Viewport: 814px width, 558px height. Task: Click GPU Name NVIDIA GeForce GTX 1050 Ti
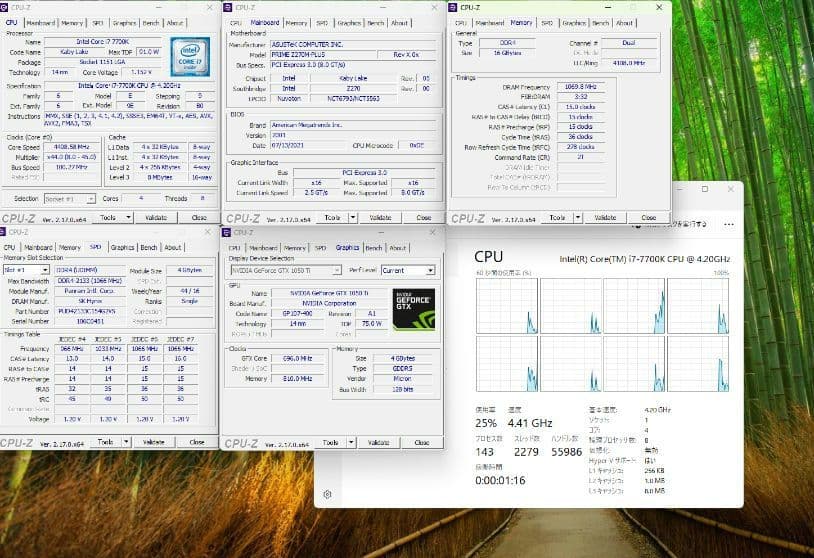(329, 293)
